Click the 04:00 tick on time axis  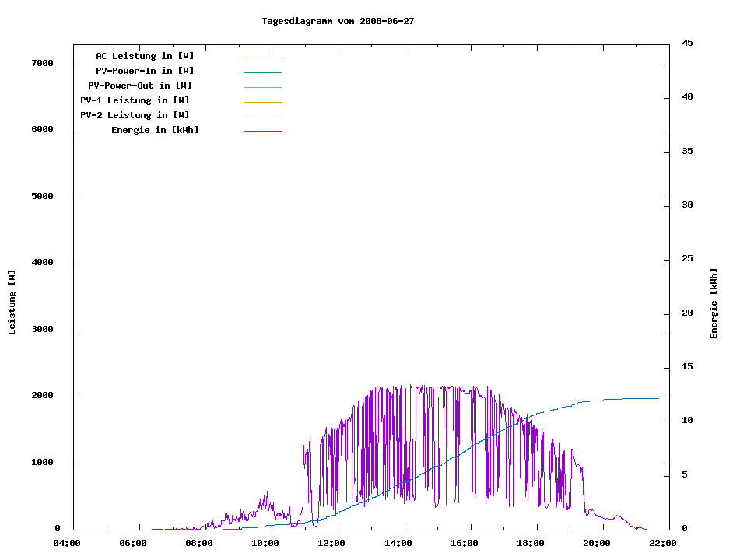(x=68, y=544)
